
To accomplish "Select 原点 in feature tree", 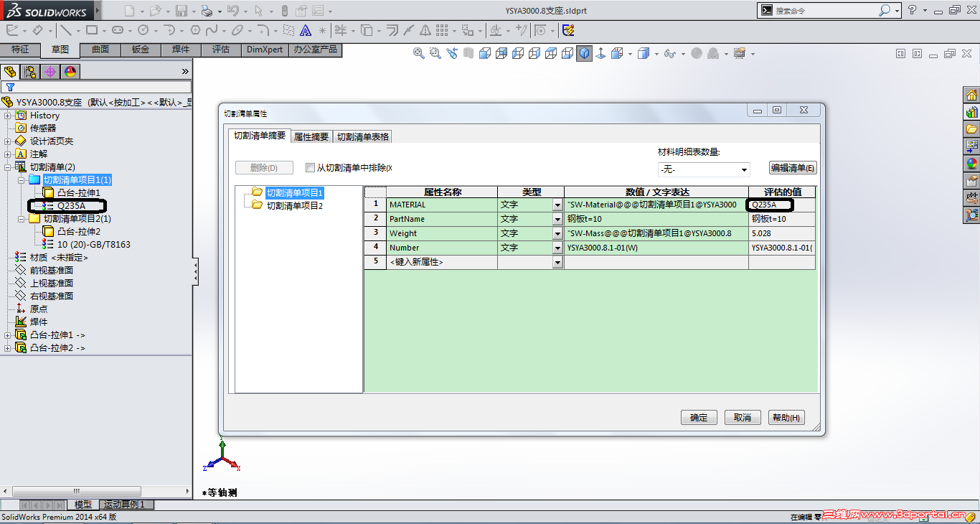I will 39,309.
